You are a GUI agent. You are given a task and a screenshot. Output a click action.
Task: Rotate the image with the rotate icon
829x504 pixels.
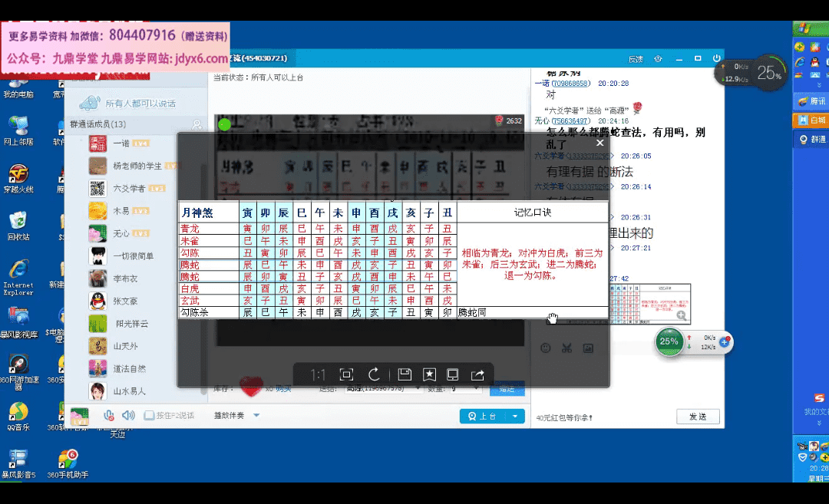point(374,374)
